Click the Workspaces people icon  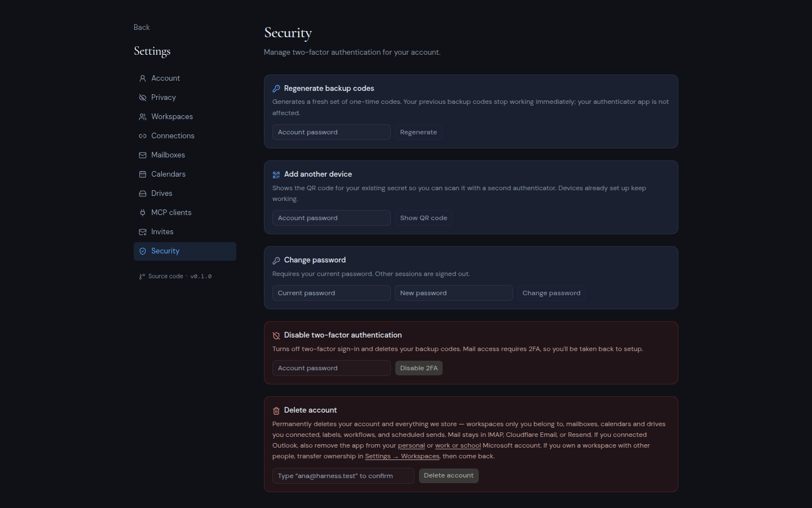click(143, 117)
